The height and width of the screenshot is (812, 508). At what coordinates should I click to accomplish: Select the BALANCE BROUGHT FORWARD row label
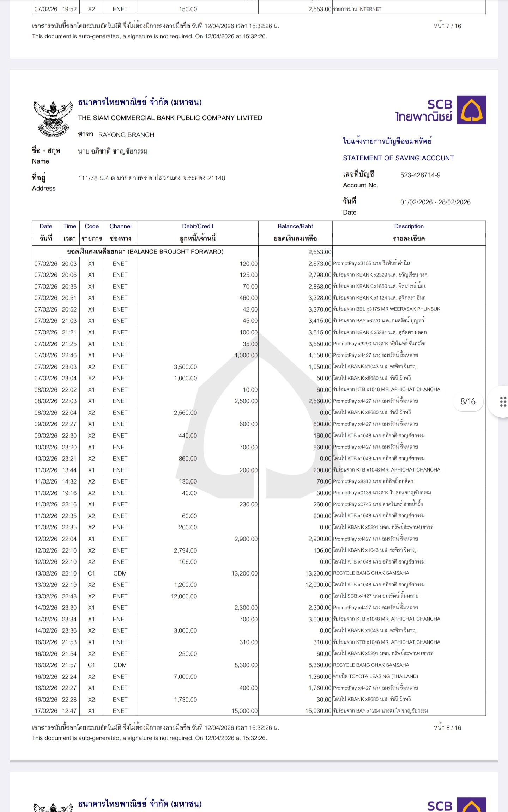[145, 252]
